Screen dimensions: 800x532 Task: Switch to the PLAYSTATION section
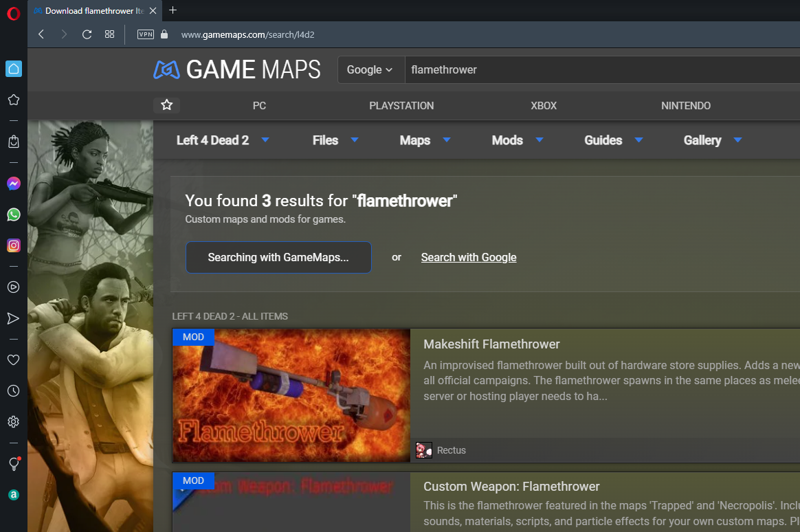401,106
